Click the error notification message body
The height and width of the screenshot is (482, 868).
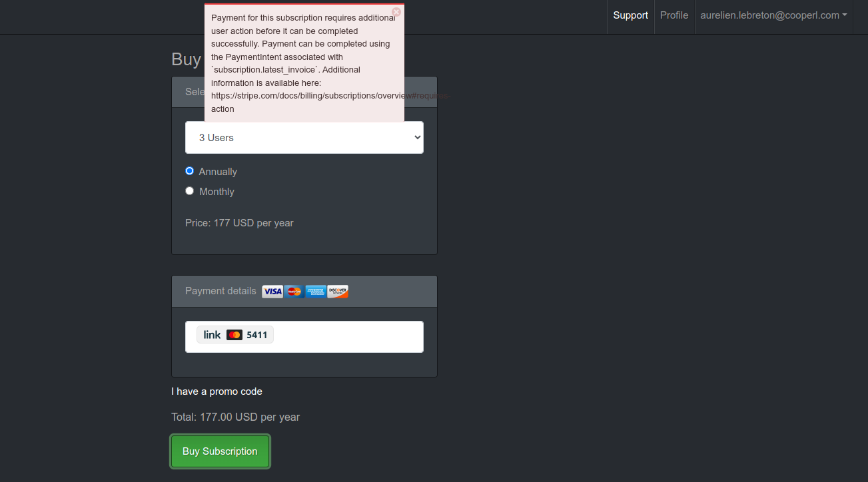point(303,63)
